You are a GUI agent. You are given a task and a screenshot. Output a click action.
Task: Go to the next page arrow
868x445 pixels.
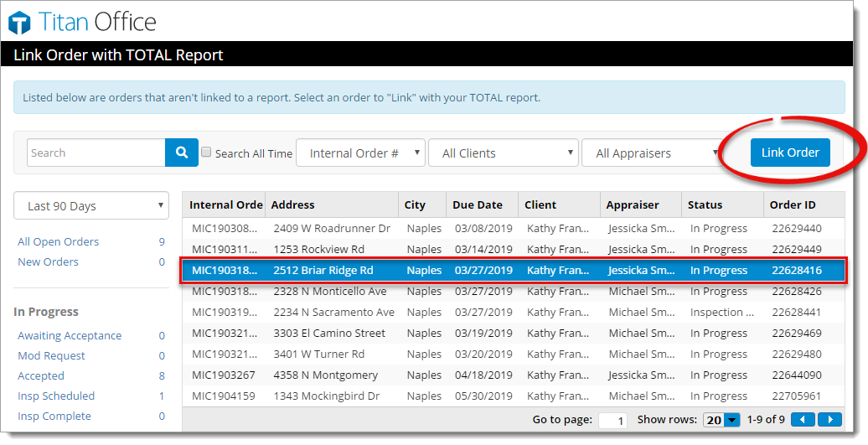pyautogui.click(x=829, y=420)
